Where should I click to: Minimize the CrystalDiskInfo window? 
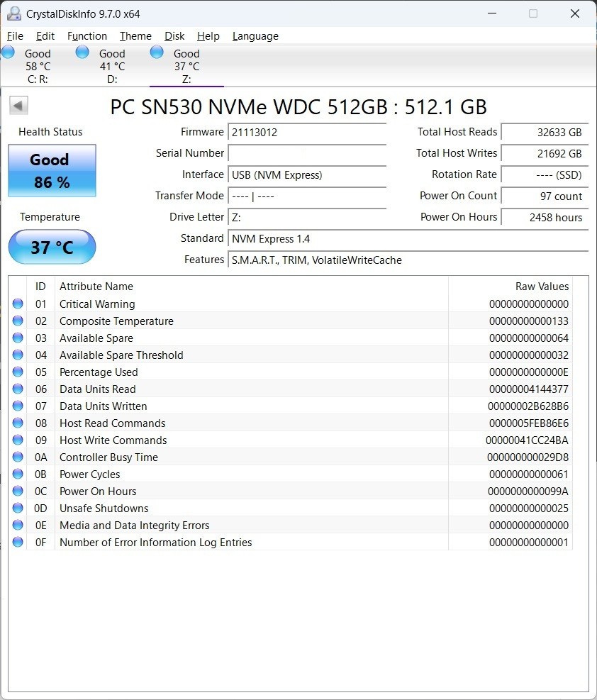[x=492, y=13]
